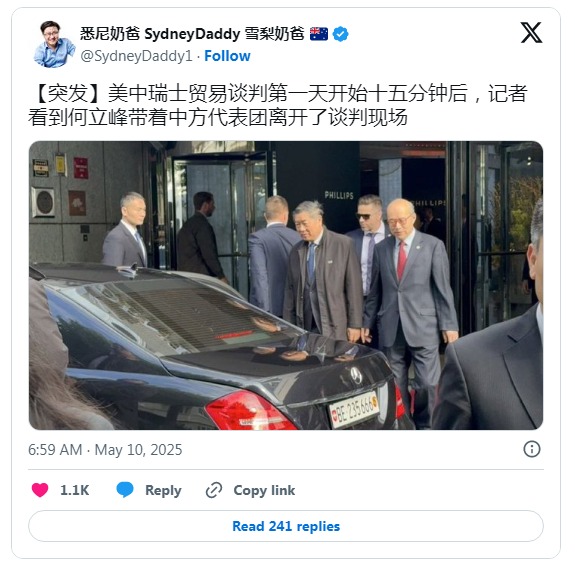Click the PHILLIPS sign in the photo
This screenshot has width=575, height=567.
pos(339,195)
